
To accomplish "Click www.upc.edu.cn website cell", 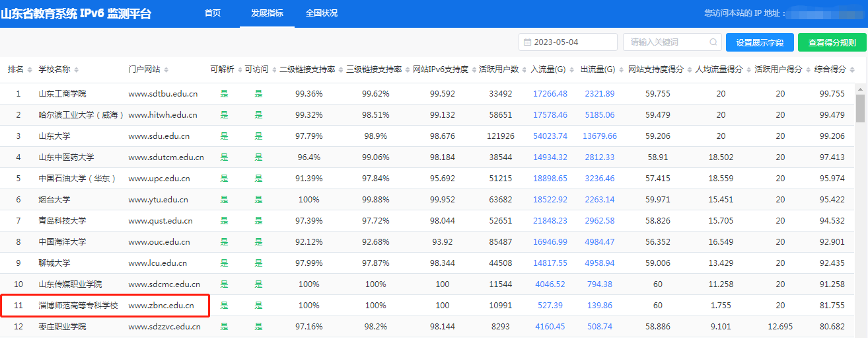I will [159, 179].
